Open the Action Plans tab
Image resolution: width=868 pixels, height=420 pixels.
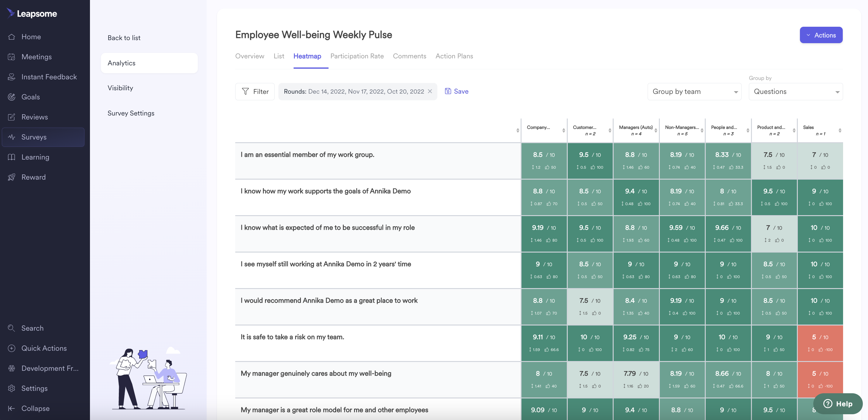[x=454, y=56]
